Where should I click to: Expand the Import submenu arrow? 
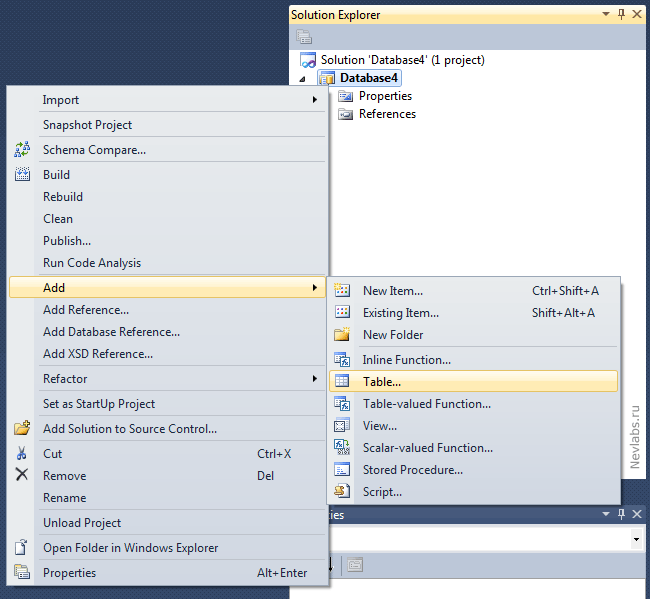(315, 100)
